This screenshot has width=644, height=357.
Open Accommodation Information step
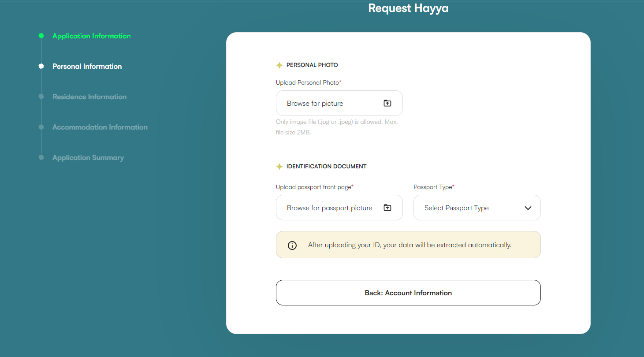[x=100, y=127]
